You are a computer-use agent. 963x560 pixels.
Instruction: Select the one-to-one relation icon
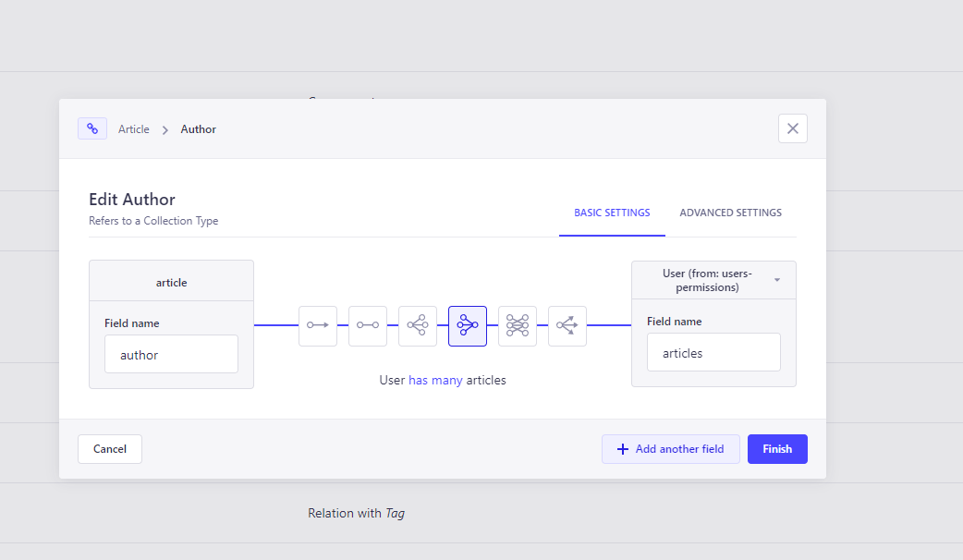(x=368, y=326)
